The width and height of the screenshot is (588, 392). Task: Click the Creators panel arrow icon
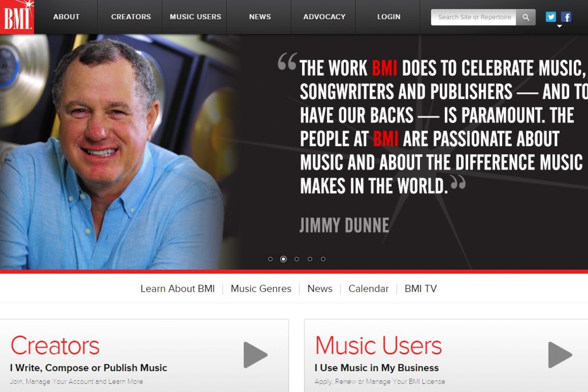(x=255, y=355)
